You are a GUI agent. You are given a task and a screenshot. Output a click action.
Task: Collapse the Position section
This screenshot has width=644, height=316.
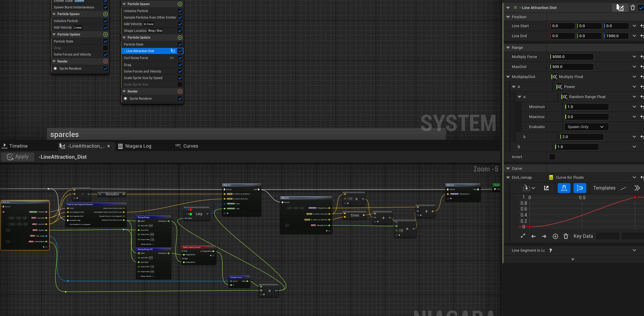(x=508, y=17)
